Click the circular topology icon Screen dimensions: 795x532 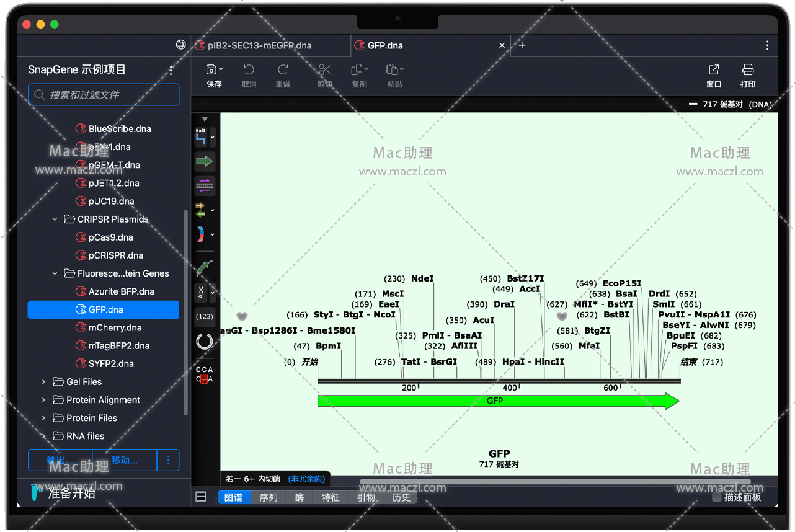(204, 341)
